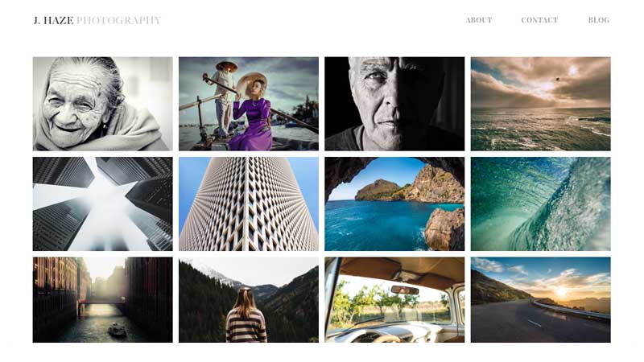
Task: Open the smiling elderly woman portrait
Action: (x=103, y=104)
